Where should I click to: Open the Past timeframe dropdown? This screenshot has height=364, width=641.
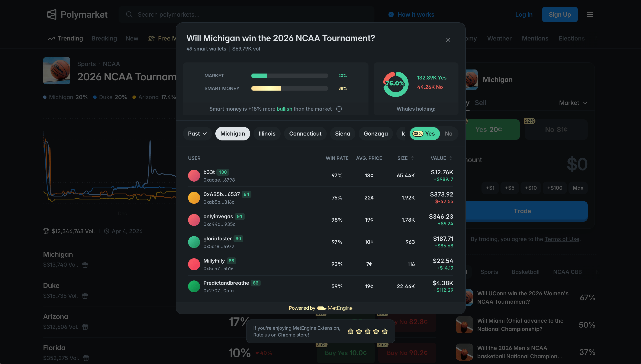(197, 134)
